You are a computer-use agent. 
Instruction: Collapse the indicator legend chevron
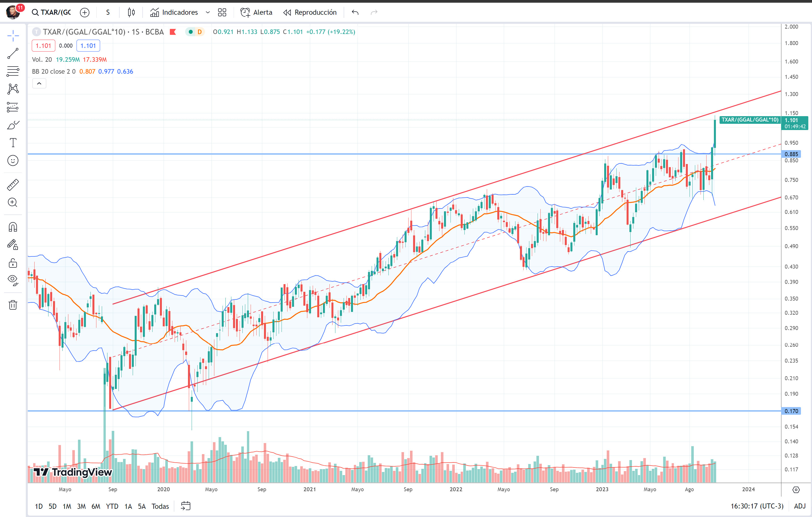click(39, 84)
